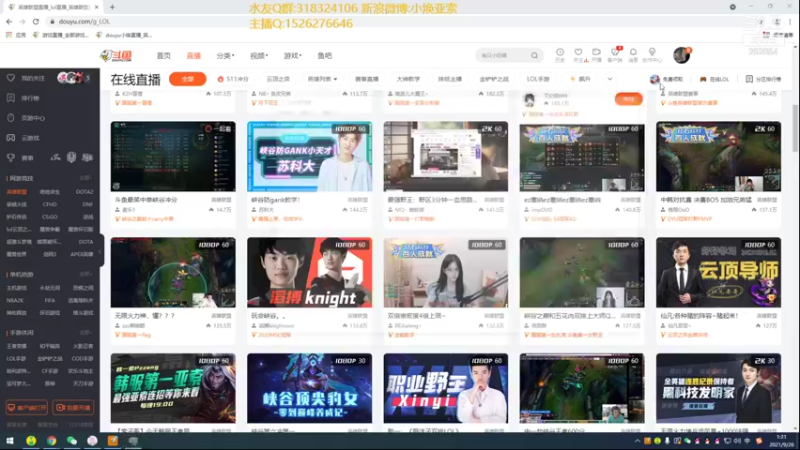The width and height of the screenshot is (800, 450).
Task: Open Chrome in the taskbar
Action: tap(52, 441)
